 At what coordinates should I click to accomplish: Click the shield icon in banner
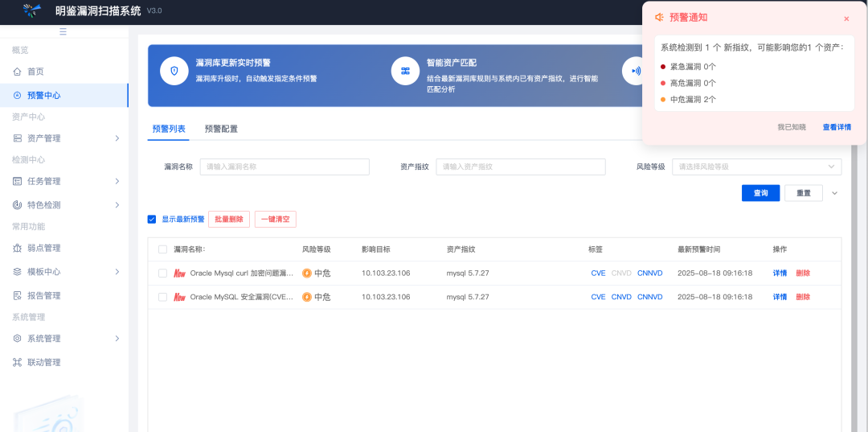click(x=174, y=71)
